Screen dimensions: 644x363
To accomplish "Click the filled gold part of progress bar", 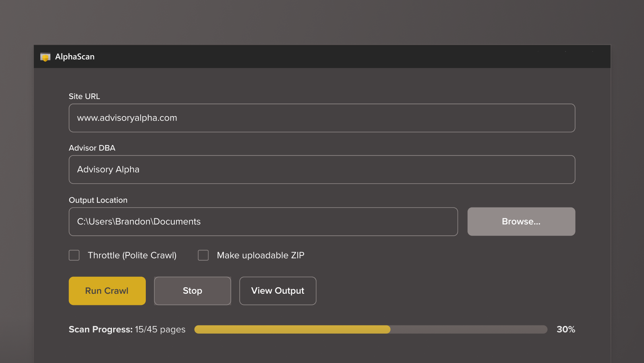I will [x=292, y=330].
